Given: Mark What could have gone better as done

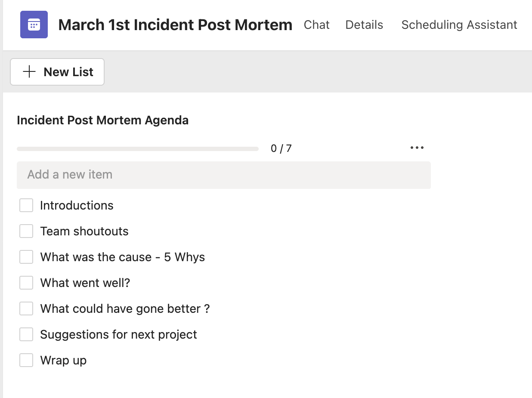Looking at the screenshot, I should (26, 309).
